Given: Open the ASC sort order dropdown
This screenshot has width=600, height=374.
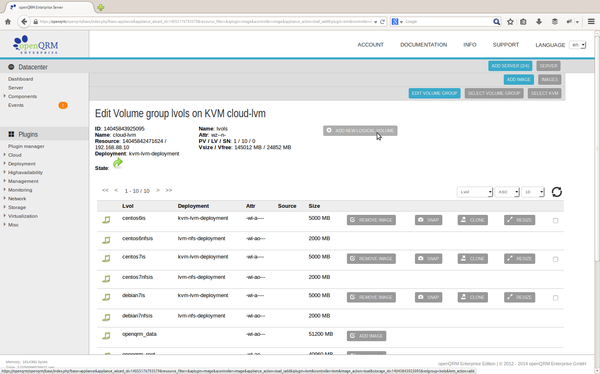Looking at the screenshot, I should (x=507, y=192).
